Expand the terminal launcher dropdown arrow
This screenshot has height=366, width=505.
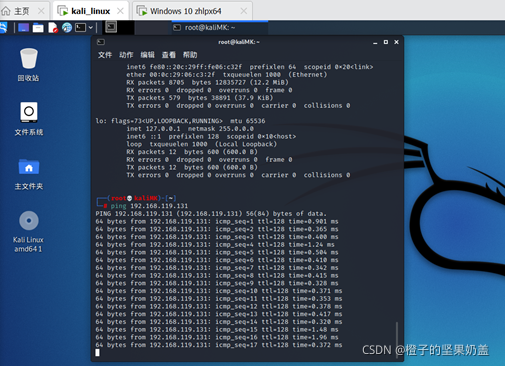click(x=91, y=27)
